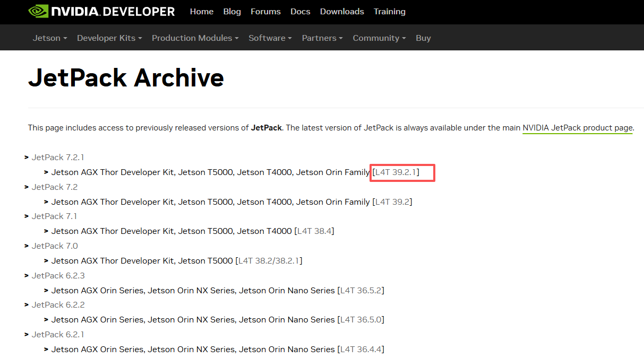This screenshot has width=644, height=358.
Task: Click the JetPack 7.1 device list text
Action: click(171, 231)
